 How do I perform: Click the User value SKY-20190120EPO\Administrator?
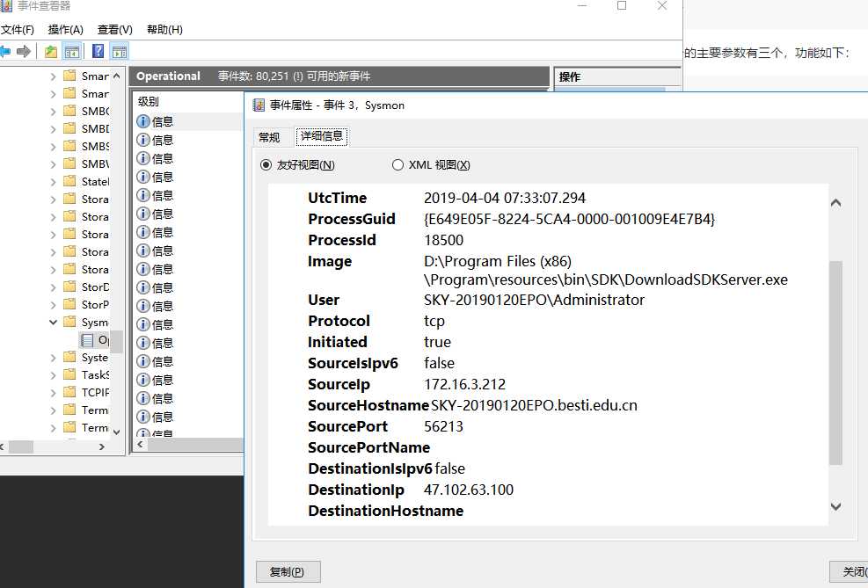pos(534,300)
